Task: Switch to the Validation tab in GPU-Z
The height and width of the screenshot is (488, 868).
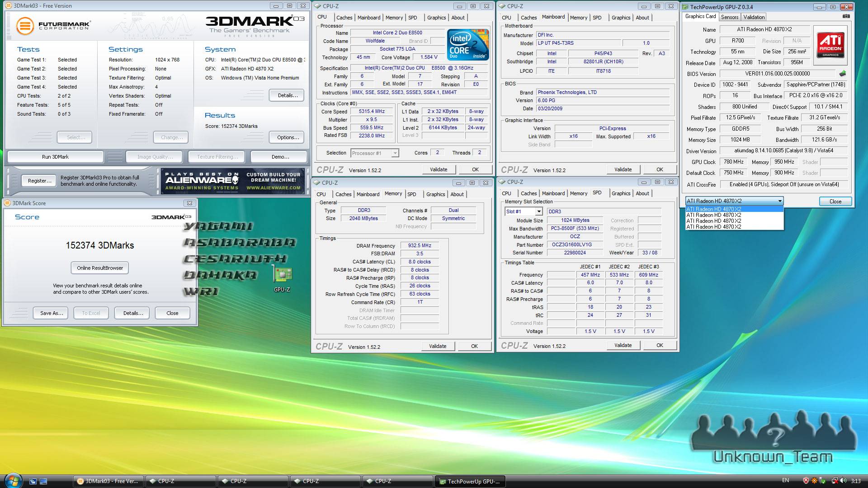Action: click(754, 17)
